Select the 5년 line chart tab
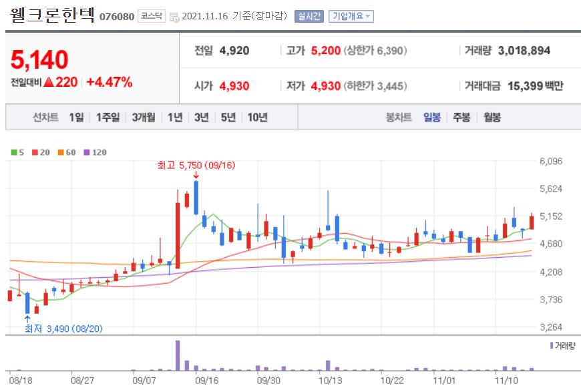The height and width of the screenshot is (392, 581). (x=228, y=118)
